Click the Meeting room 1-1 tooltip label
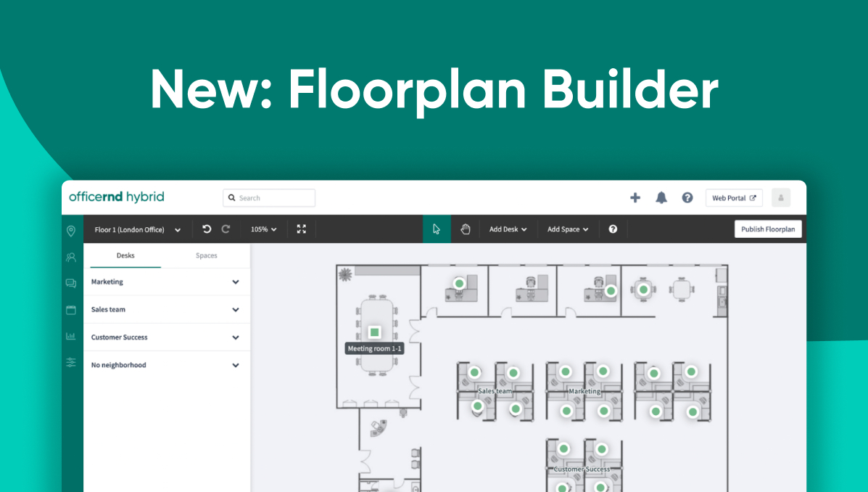The image size is (868, 492). pos(374,348)
